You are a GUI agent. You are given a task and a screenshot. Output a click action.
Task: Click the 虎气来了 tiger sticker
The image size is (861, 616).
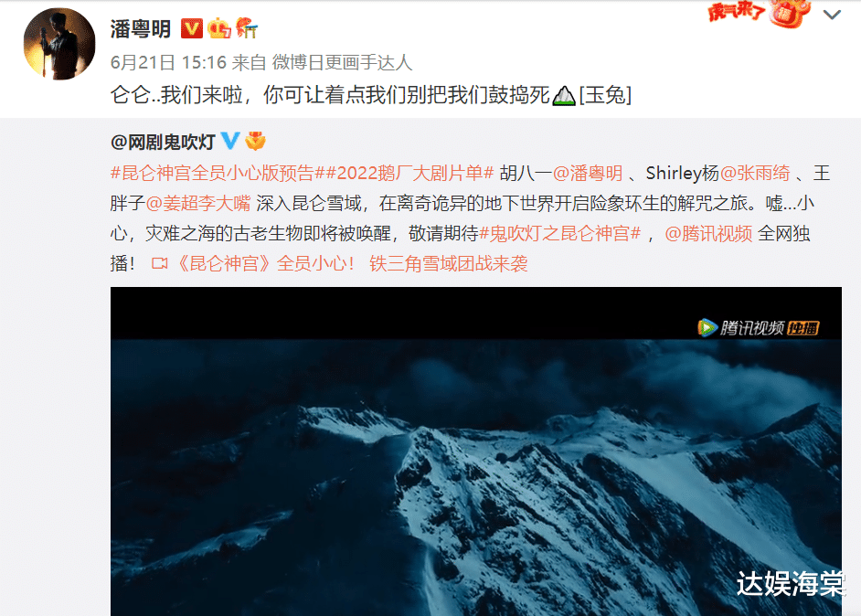[x=759, y=13]
